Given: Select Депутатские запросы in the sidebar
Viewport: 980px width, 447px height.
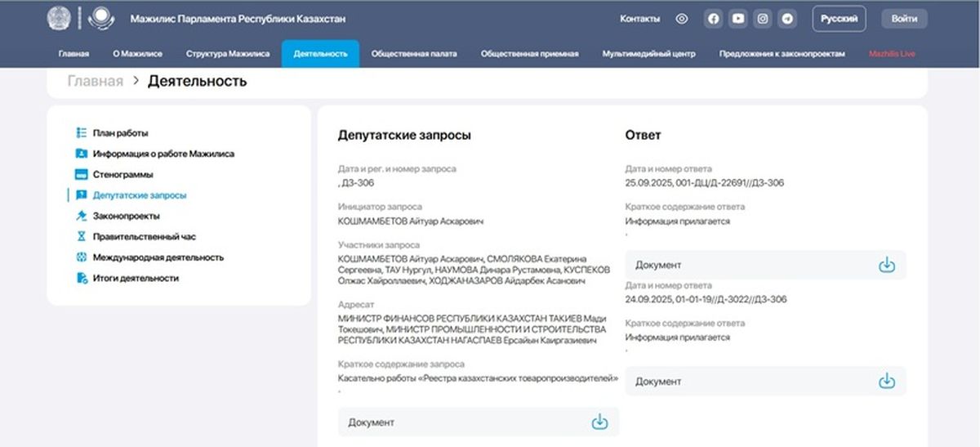Looking at the screenshot, I should [140, 195].
